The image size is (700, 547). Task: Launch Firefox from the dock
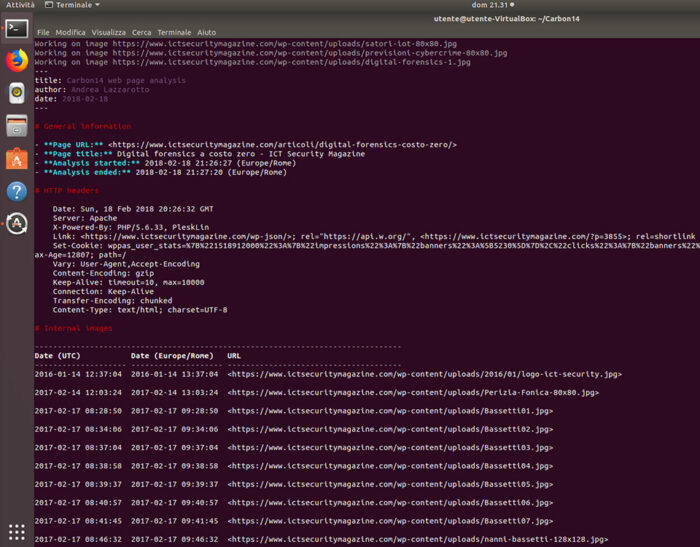[17, 61]
